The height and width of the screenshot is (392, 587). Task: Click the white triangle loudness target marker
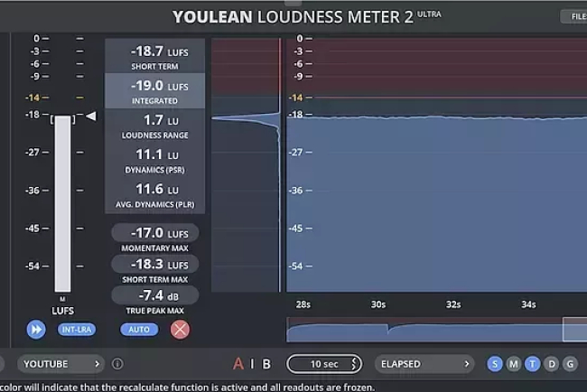click(91, 117)
